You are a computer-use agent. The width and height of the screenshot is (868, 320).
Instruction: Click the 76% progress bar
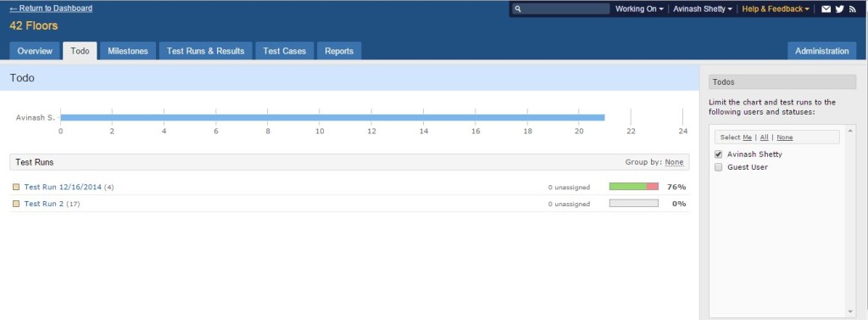(634, 187)
